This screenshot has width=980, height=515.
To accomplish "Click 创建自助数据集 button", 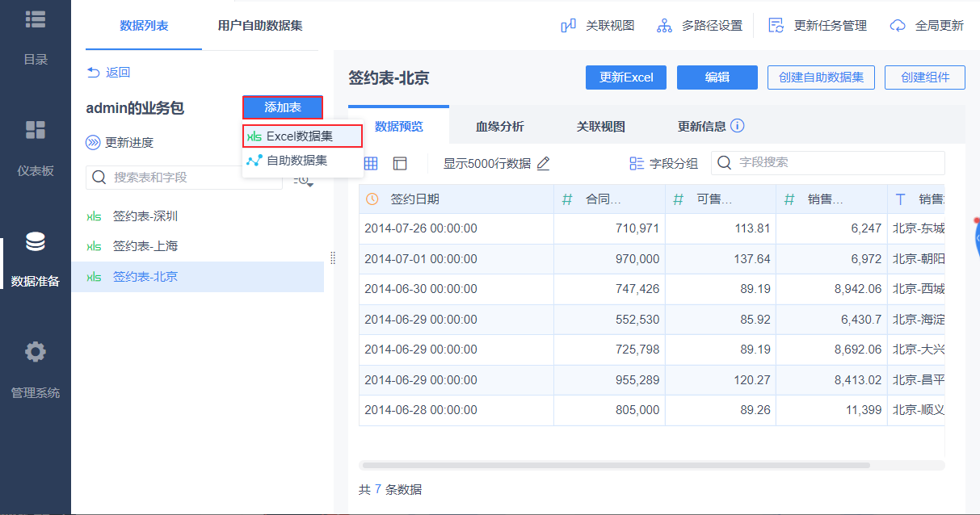I will pyautogui.click(x=821, y=77).
